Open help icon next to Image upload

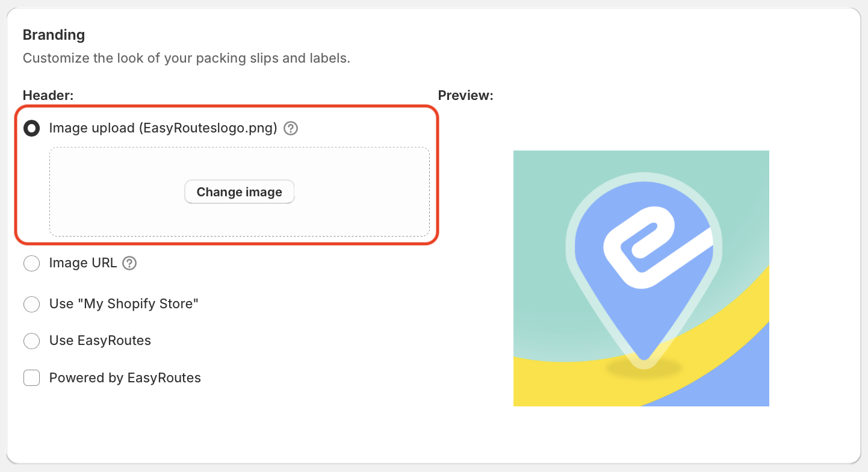(291, 128)
